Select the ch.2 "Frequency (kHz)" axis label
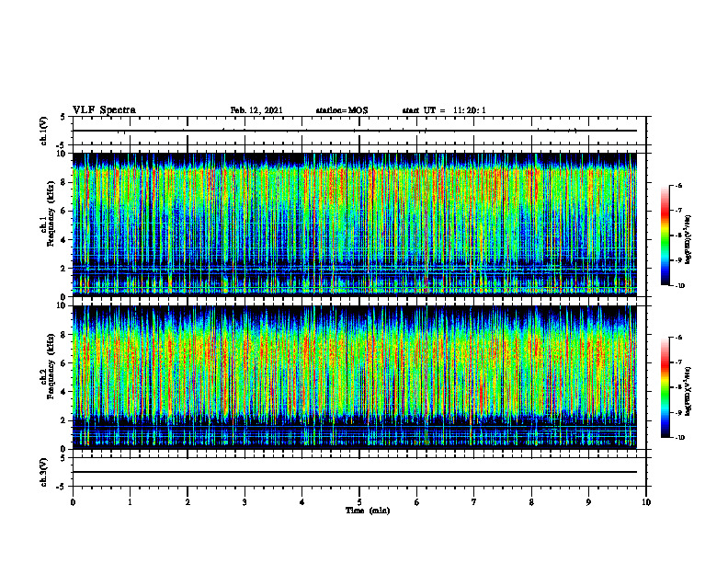728x563 pixels. pyautogui.click(x=51, y=366)
